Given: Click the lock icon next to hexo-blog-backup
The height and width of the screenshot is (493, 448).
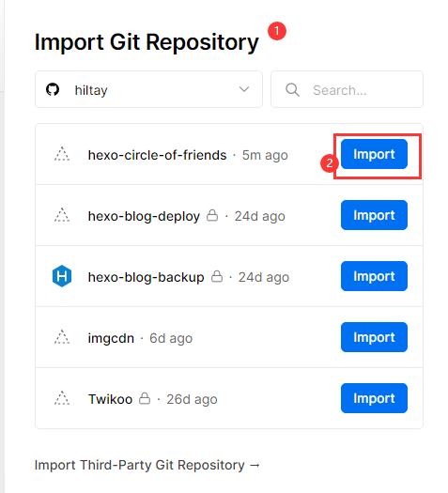Looking at the screenshot, I should [217, 276].
